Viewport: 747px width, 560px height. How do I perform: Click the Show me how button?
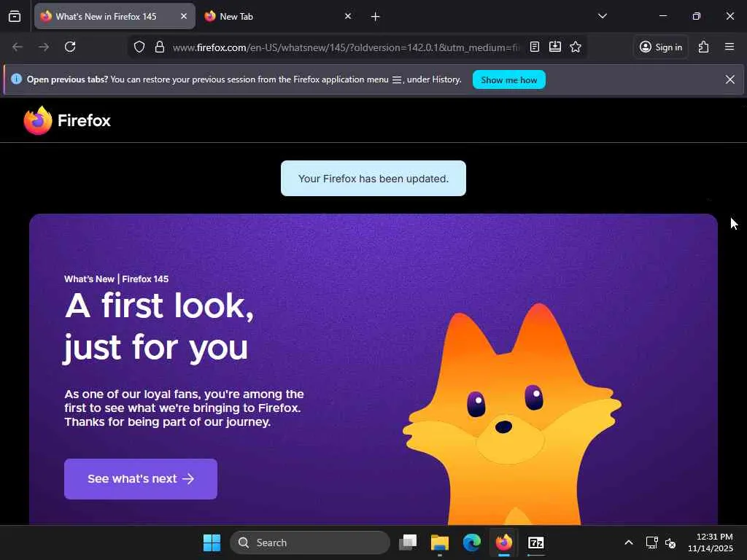[x=508, y=79]
